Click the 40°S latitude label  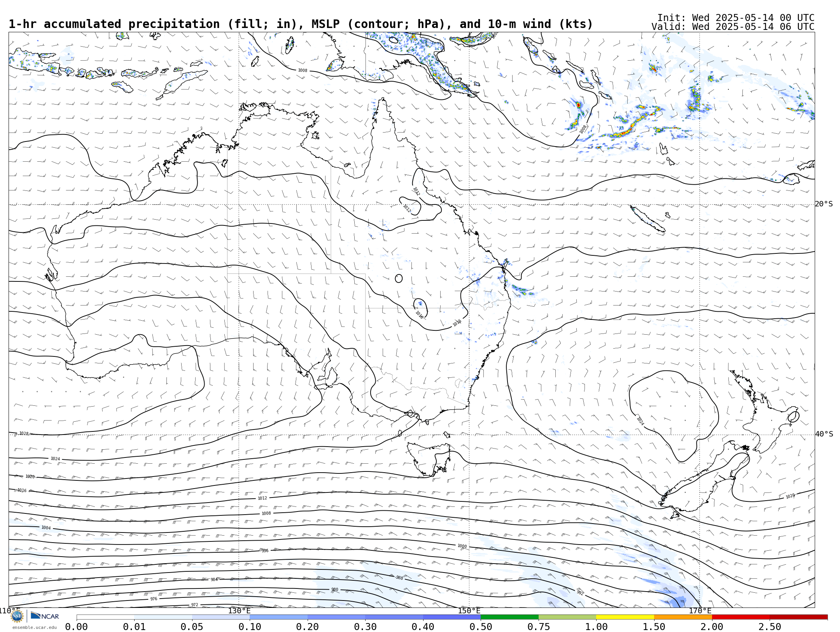click(824, 434)
